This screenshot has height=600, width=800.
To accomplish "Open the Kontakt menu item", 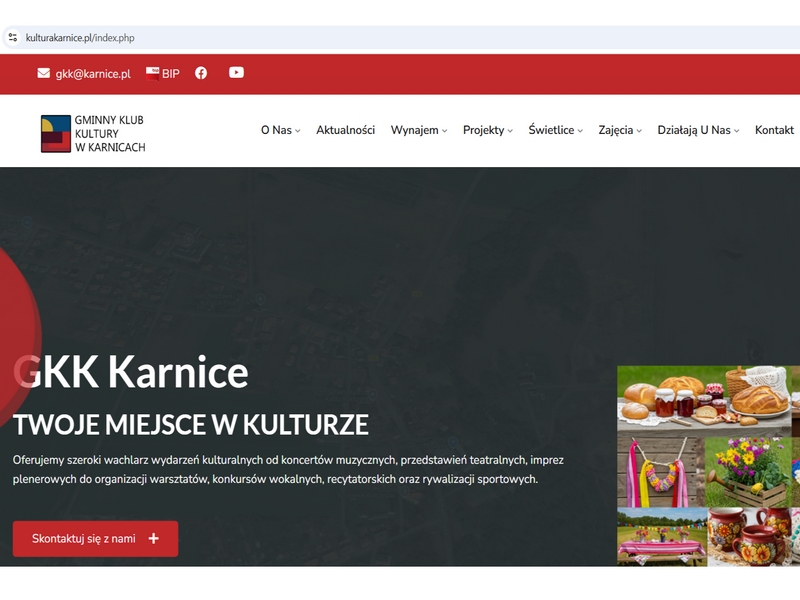I will 774,130.
